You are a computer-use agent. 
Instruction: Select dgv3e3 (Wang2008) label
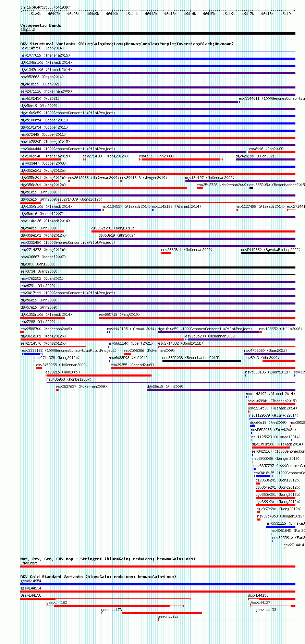tap(38, 264)
